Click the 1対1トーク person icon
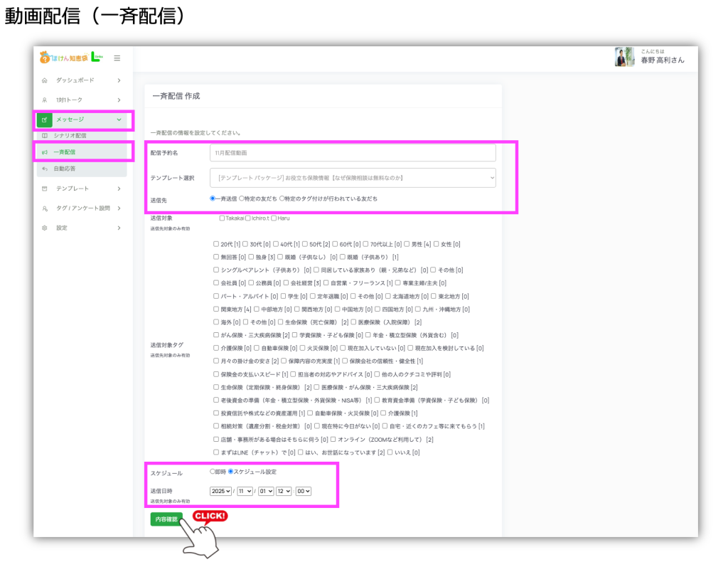728x562 pixels. [x=45, y=100]
